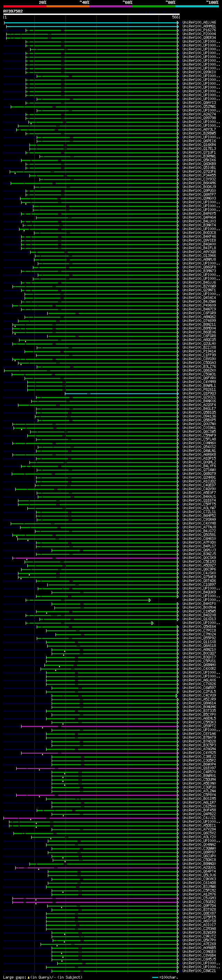Open hit UniRef100_C5E1M3
Viewport: 222px width, 980px height.
point(199,561)
